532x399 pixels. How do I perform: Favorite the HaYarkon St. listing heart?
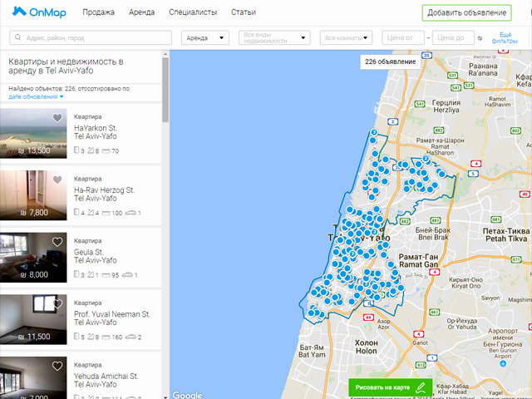(57, 118)
